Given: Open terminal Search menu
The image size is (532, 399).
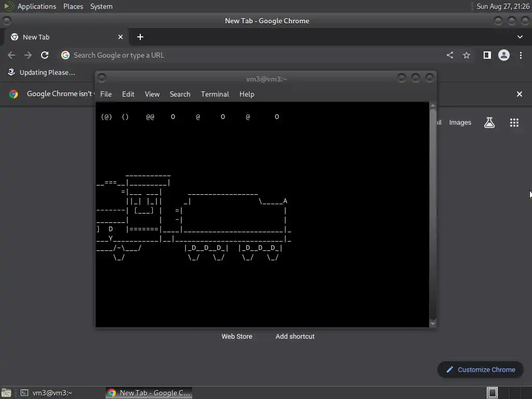Looking at the screenshot, I should pyautogui.click(x=180, y=94).
